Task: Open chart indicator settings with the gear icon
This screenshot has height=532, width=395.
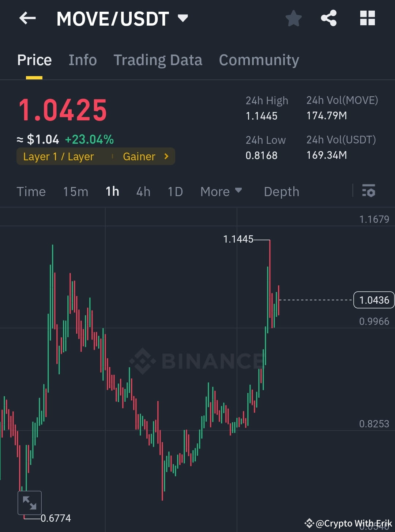Action: tap(369, 191)
